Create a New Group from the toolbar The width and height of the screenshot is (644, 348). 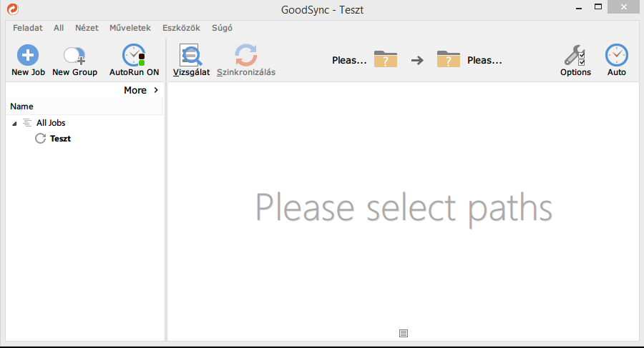pyautogui.click(x=74, y=55)
